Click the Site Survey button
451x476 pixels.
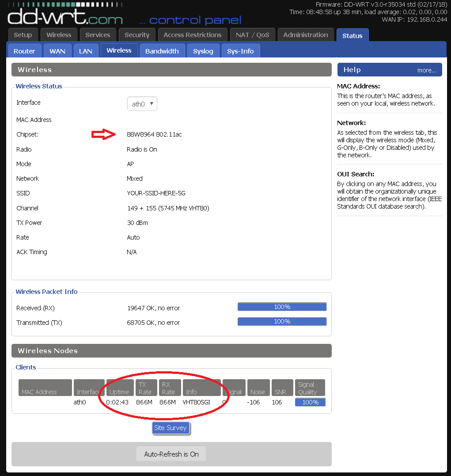tap(171, 428)
